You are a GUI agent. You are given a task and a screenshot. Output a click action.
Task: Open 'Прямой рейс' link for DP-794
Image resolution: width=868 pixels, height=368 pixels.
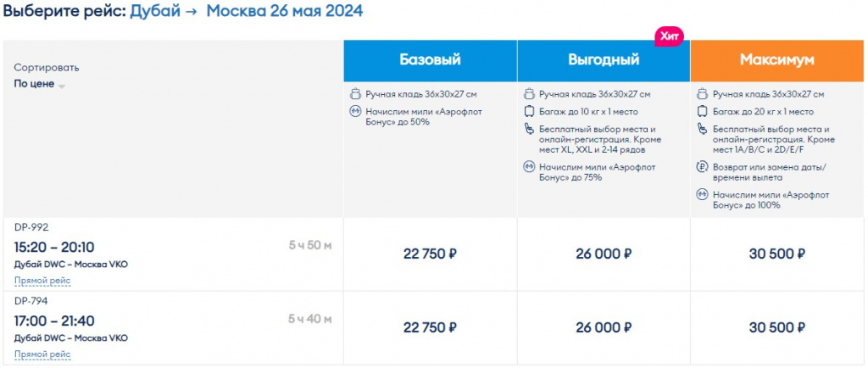[x=42, y=354]
